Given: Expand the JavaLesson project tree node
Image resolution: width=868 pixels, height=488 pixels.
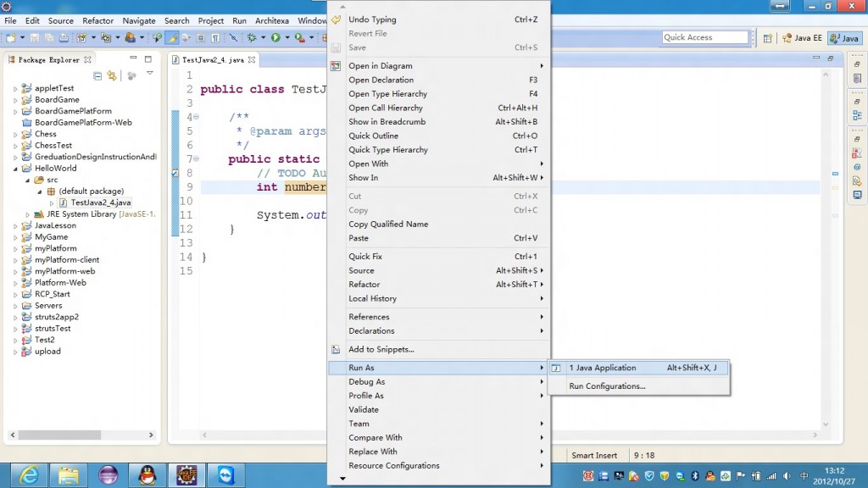Looking at the screenshot, I should (15, 226).
